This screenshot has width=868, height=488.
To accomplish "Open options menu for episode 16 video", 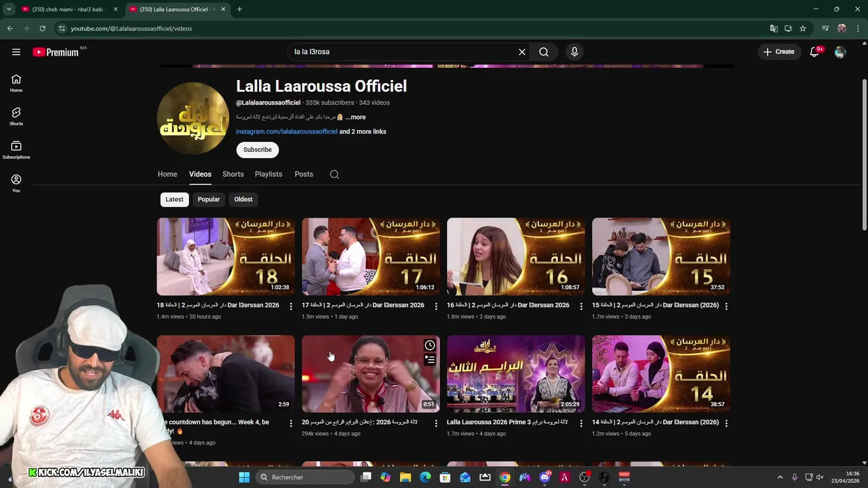I will pyautogui.click(x=581, y=306).
